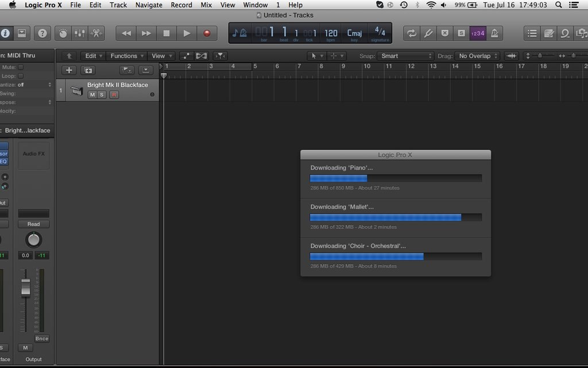The height and width of the screenshot is (368, 588).
Task: Solo the Bright Mk II Blackface track
Action: coord(102,95)
